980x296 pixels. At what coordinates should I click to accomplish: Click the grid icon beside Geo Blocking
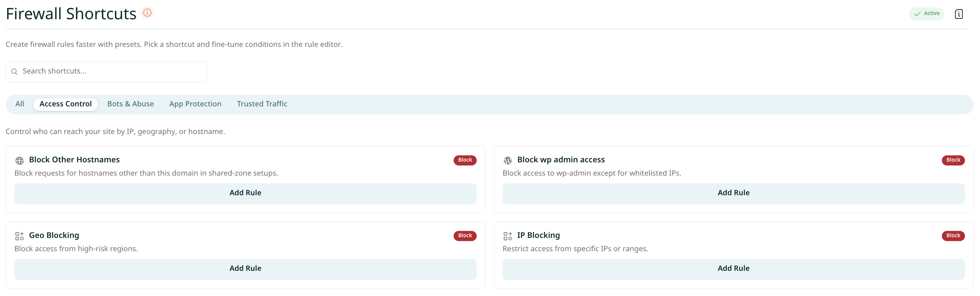pyautogui.click(x=19, y=236)
